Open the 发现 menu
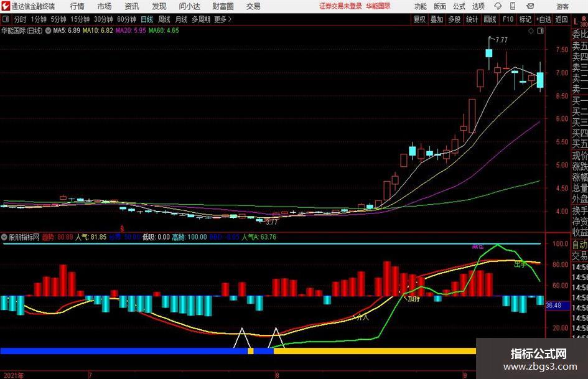 coord(159,6)
